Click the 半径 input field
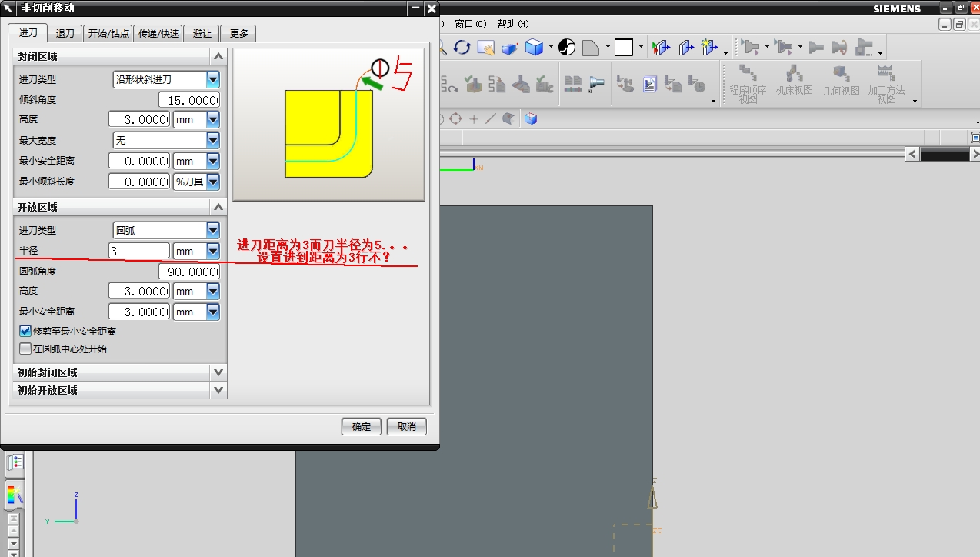Screen dimensions: 980x557 [139, 251]
